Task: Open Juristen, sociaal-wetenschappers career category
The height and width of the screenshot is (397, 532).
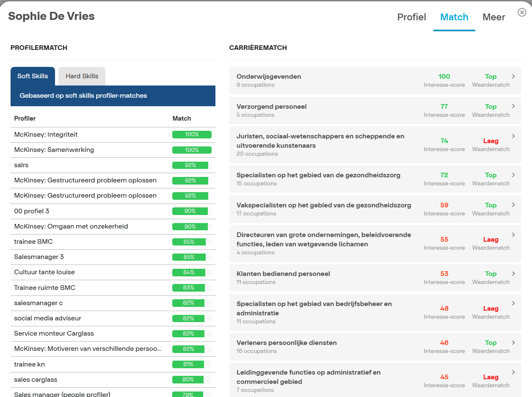Action: point(320,141)
